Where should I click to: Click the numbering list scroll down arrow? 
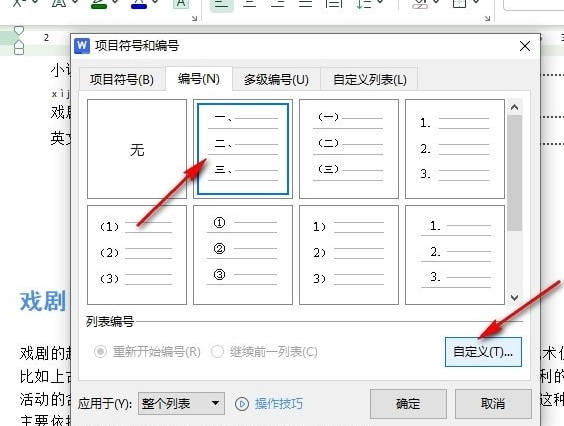tap(514, 297)
